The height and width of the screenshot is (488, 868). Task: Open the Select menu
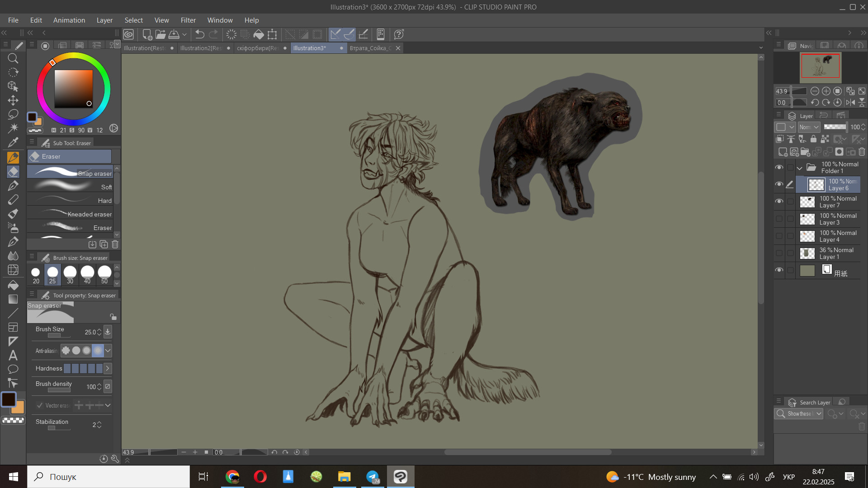click(134, 20)
